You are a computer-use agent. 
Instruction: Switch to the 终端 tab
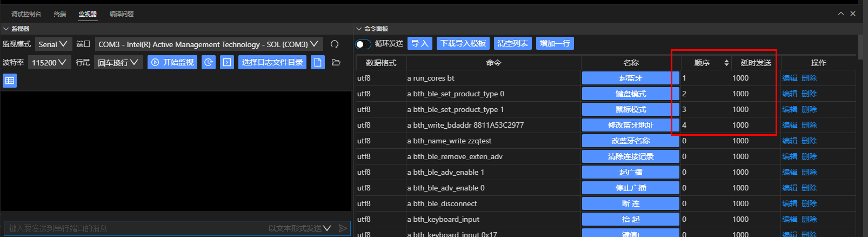60,14
